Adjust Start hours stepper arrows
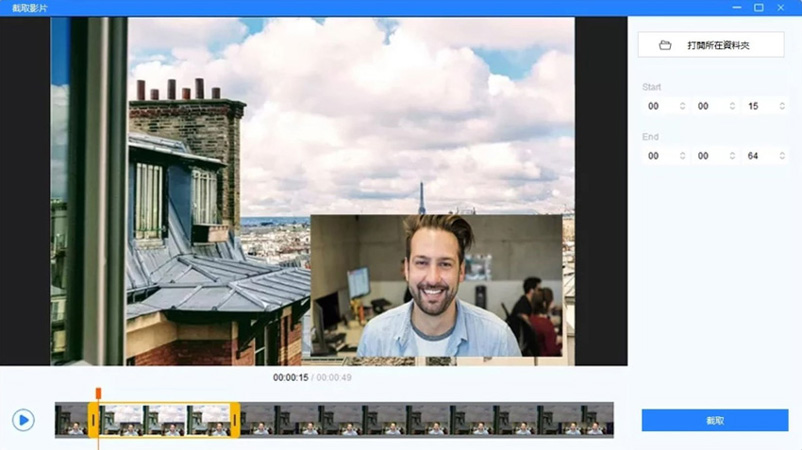This screenshot has width=802, height=450. click(682, 106)
